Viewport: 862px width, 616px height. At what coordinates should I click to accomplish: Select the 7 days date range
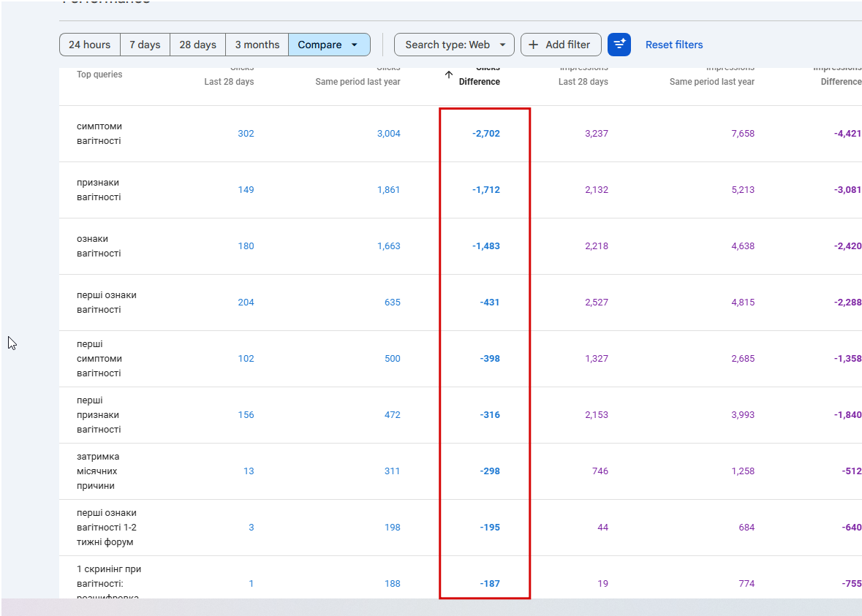click(x=145, y=45)
